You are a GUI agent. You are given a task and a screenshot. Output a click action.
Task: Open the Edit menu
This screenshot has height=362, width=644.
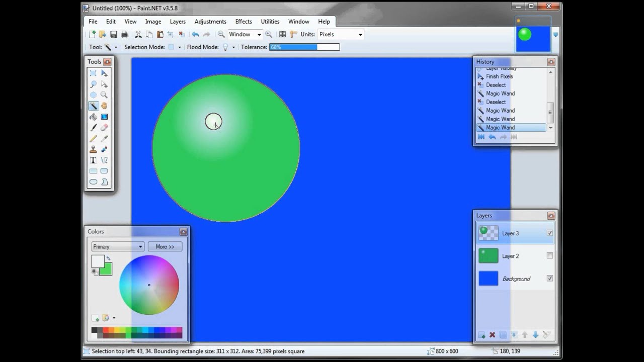[111, 22]
